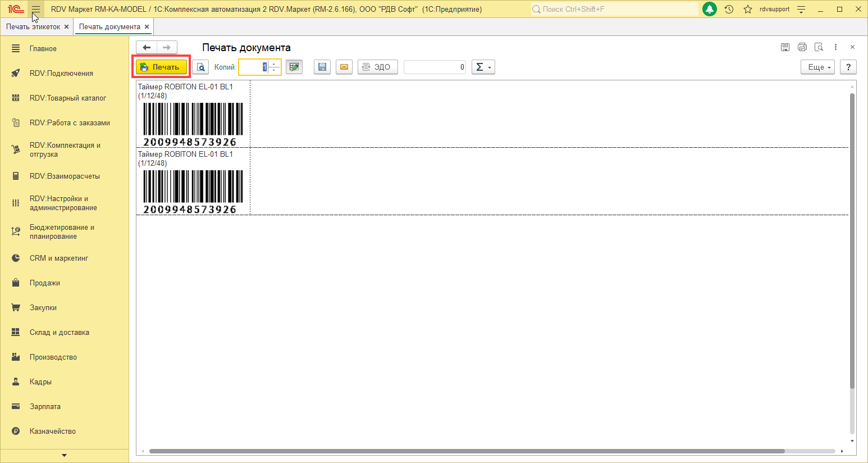Open print preview magnifier button
The height and width of the screenshot is (463, 868).
pyautogui.click(x=200, y=67)
